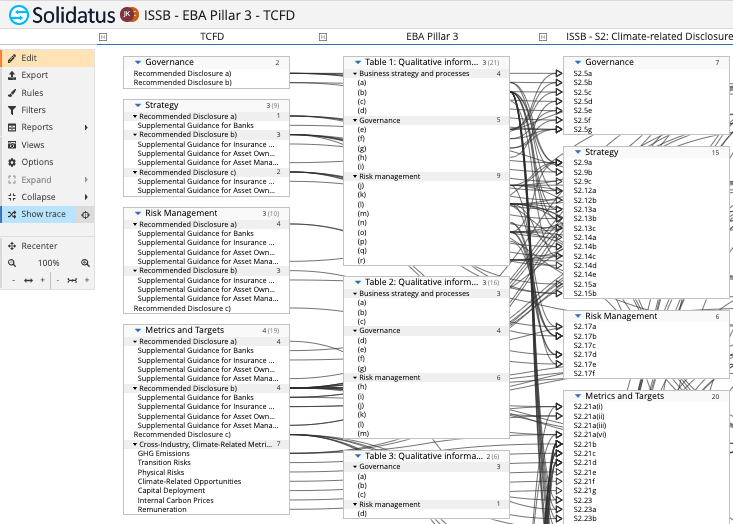Click the arrowhead pointing to S2.21b
This screenshot has height=524, width=733.
point(559,444)
